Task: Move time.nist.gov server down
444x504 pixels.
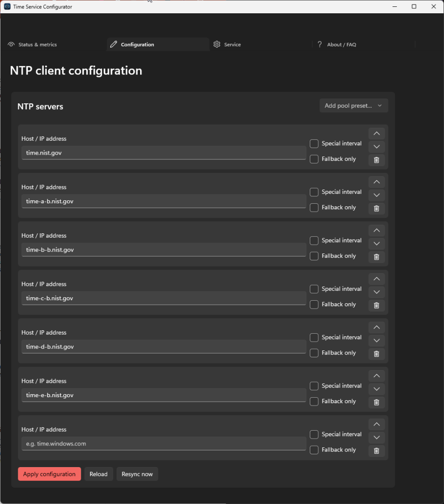Action: coord(377,147)
